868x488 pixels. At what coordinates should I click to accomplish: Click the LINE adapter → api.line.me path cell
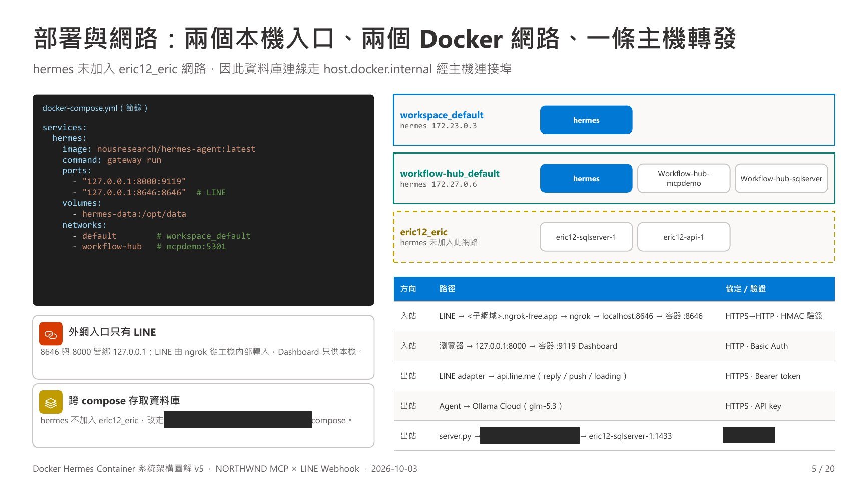(533, 376)
